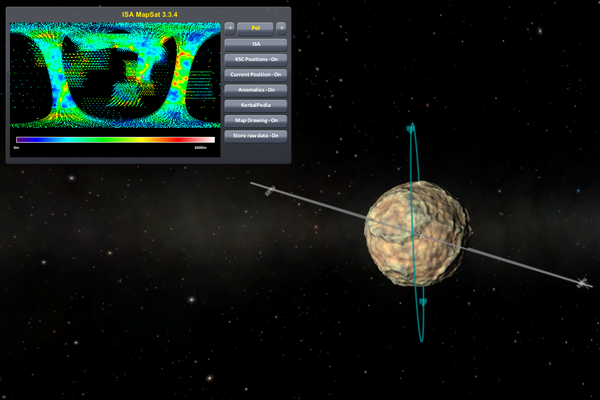Click the rainbow elevation color scale bar
600x400 pixels.
(x=115, y=140)
